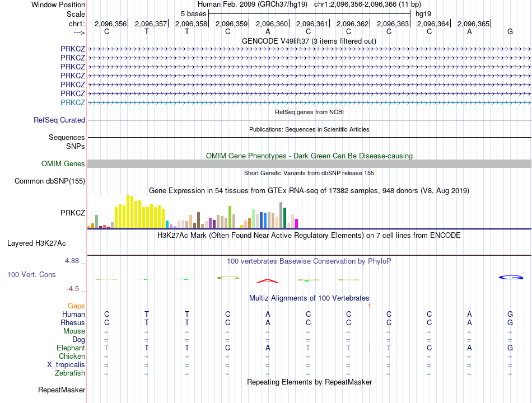Image resolution: width=532 pixels, height=403 pixels.
Task: Select the Mouse alignment row label
Action: point(74,331)
